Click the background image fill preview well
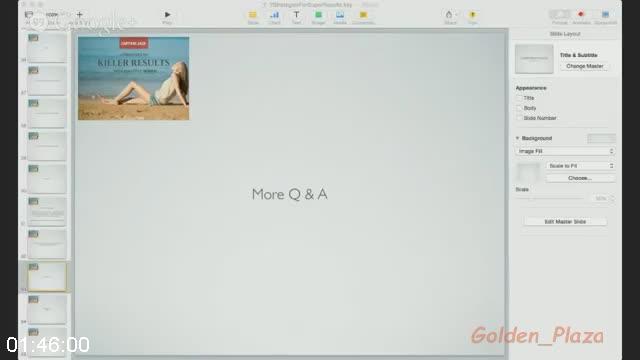The height and width of the screenshot is (360, 640). [x=529, y=172]
